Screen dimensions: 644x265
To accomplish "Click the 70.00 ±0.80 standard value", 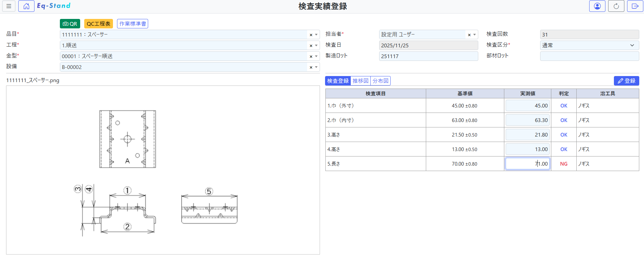I will [x=465, y=164].
